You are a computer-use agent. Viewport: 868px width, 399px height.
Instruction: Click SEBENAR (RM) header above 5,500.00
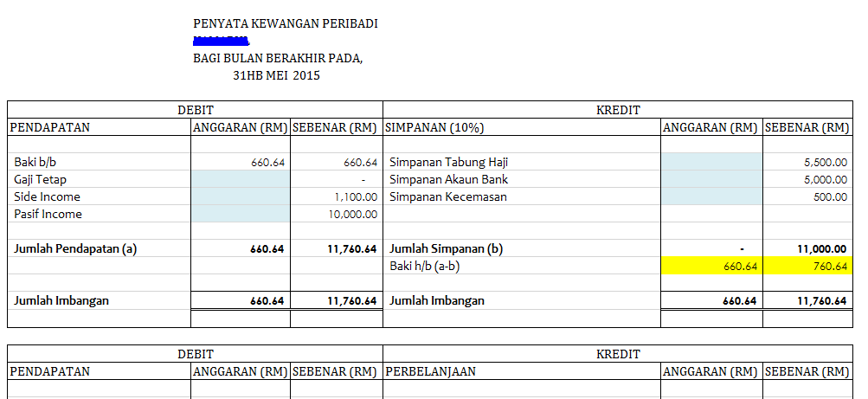click(x=807, y=127)
